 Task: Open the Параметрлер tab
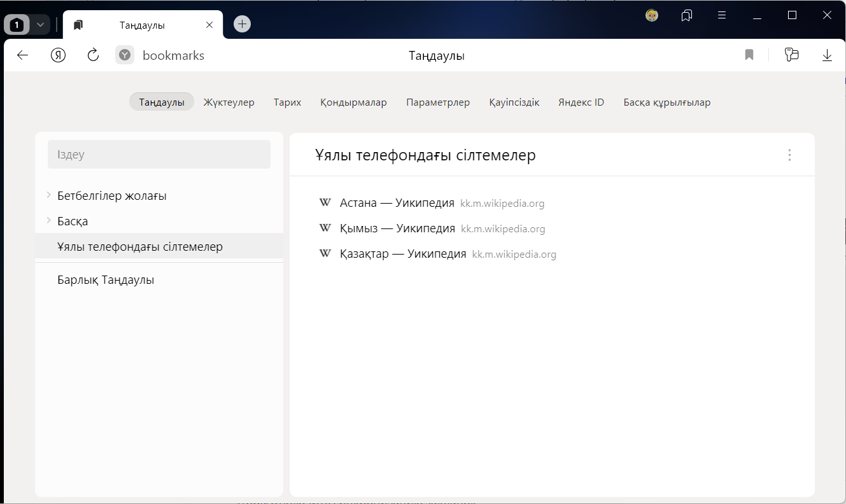(438, 102)
